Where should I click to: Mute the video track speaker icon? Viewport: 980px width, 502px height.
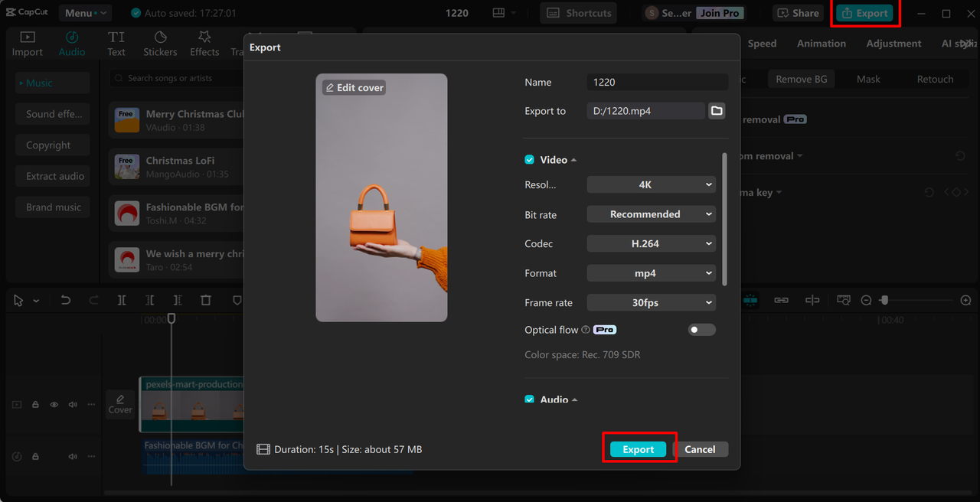73,404
